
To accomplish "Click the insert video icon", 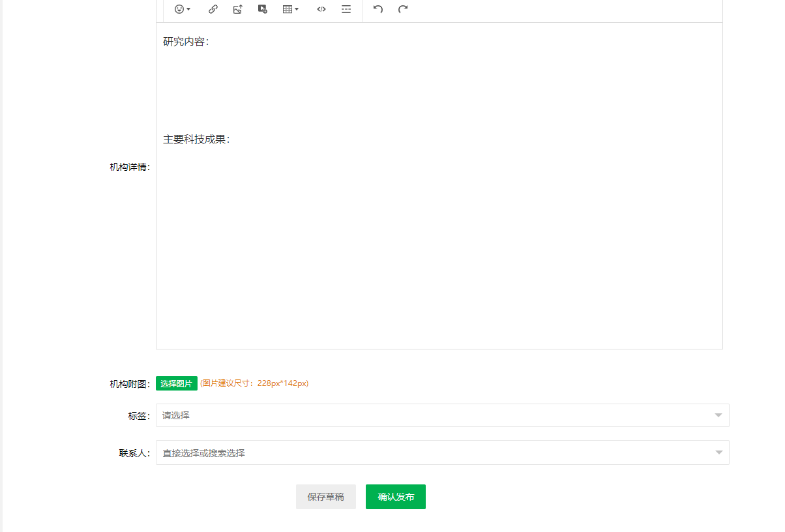I will click(x=263, y=9).
